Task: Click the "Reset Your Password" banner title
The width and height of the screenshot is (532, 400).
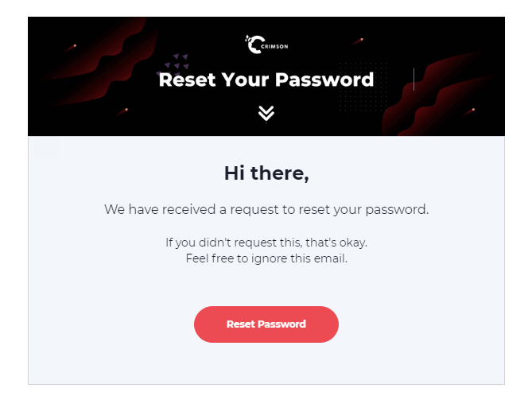Action: [x=266, y=80]
